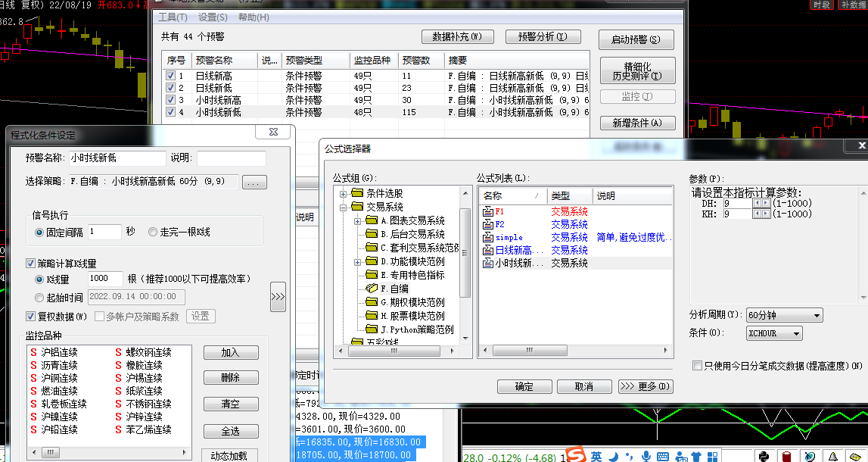Click the alarm bell icon in status bar
868x462 pixels.
click(x=833, y=457)
